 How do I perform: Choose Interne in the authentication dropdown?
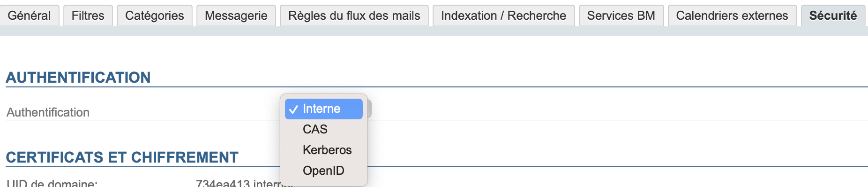pyautogui.click(x=324, y=109)
